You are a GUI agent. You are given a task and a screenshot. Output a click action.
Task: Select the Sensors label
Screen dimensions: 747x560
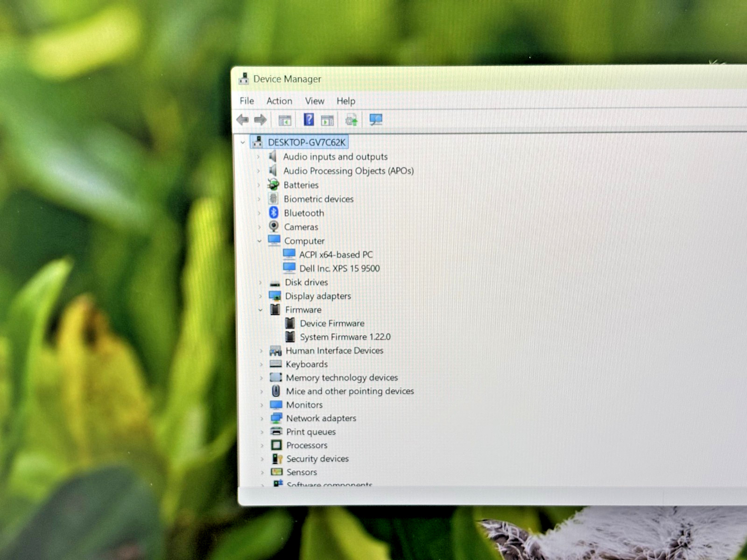click(x=302, y=472)
